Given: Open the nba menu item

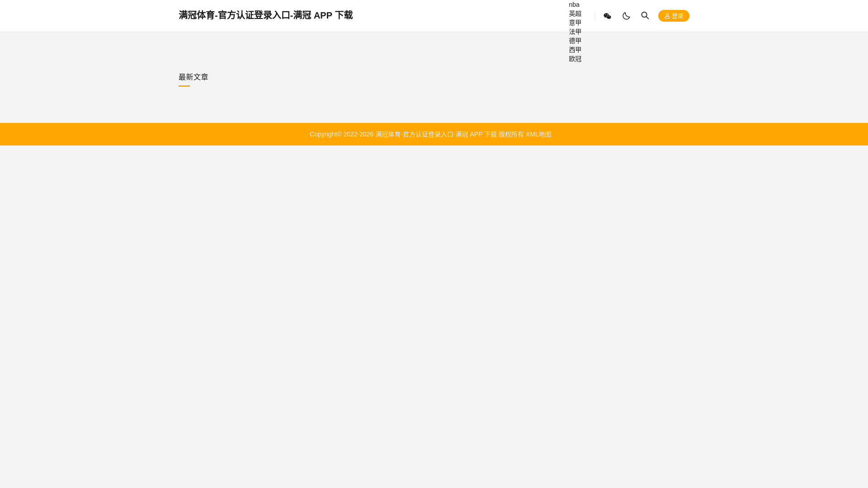Looking at the screenshot, I should click(574, 5).
